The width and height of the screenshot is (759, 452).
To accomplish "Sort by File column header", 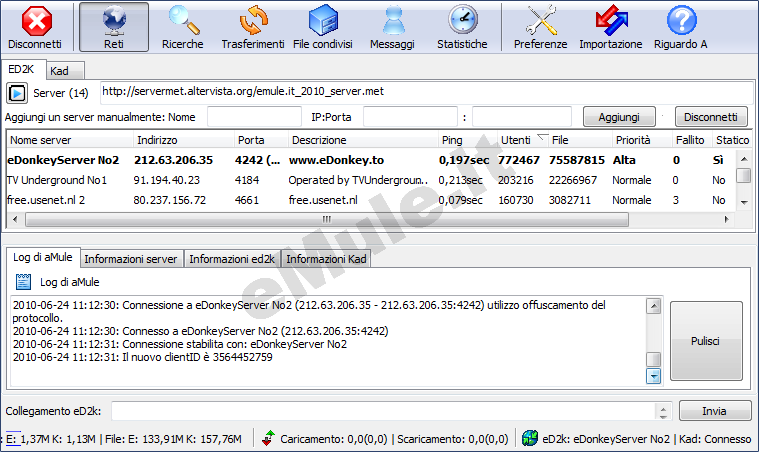I will 580,140.
